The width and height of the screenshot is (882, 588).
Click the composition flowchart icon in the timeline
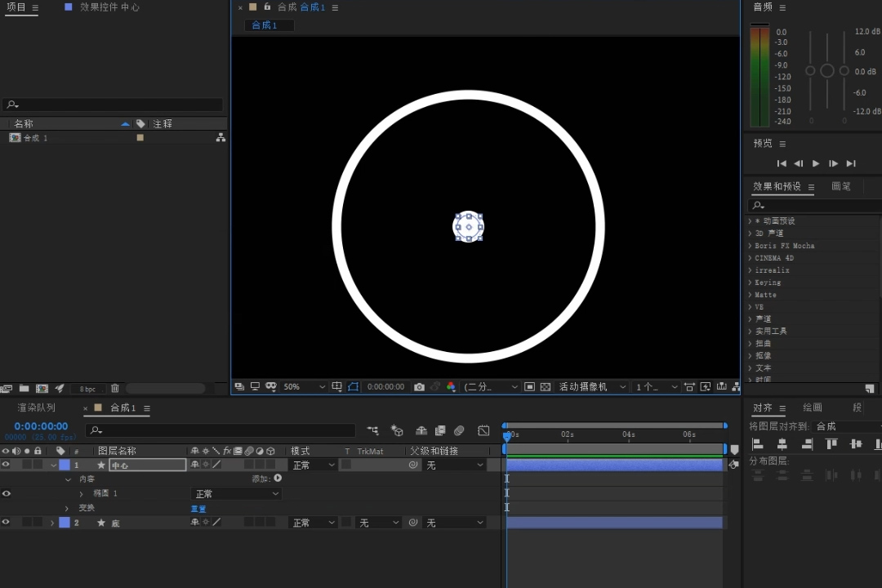372,430
